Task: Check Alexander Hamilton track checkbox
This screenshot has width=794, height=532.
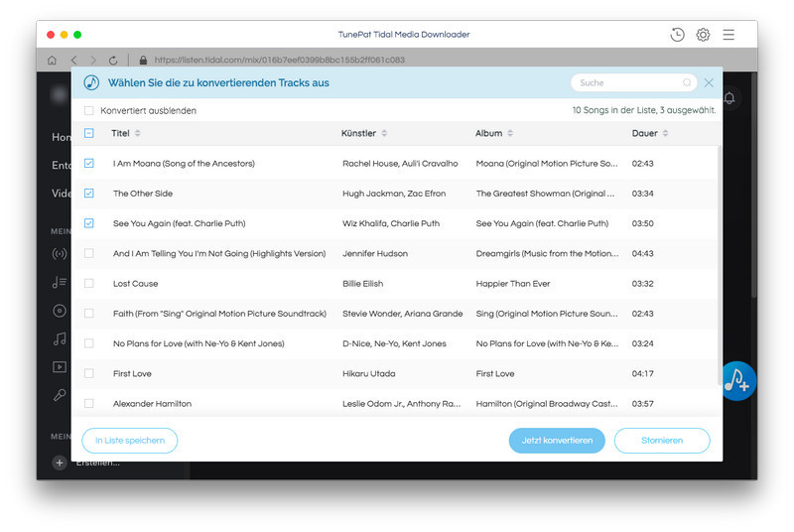Action: tap(89, 403)
